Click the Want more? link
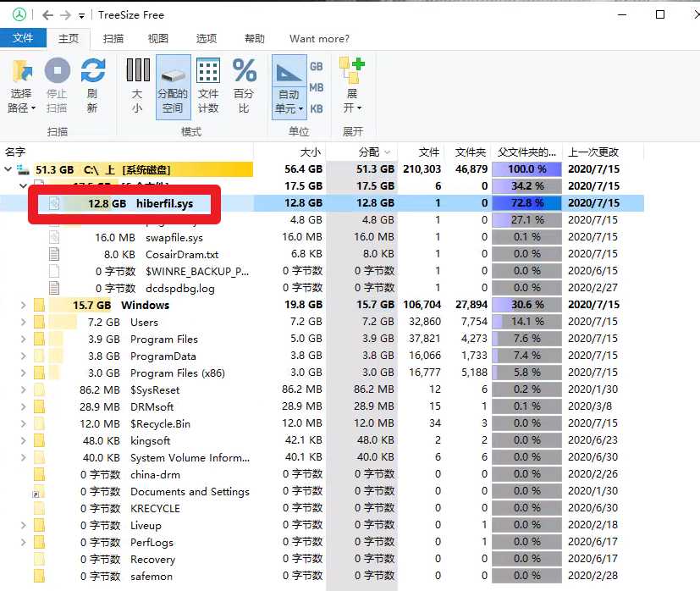Image resolution: width=700 pixels, height=591 pixels. 319,38
